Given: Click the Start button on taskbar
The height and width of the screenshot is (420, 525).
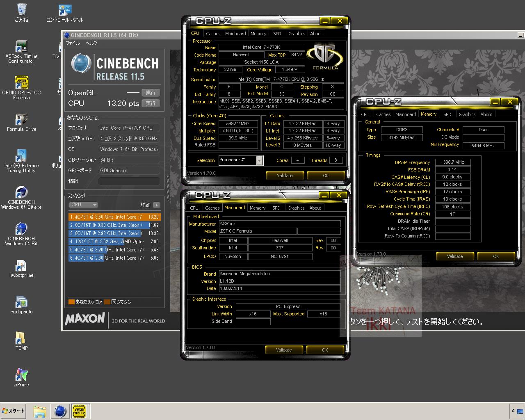Looking at the screenshot, I should pos(14,411).
